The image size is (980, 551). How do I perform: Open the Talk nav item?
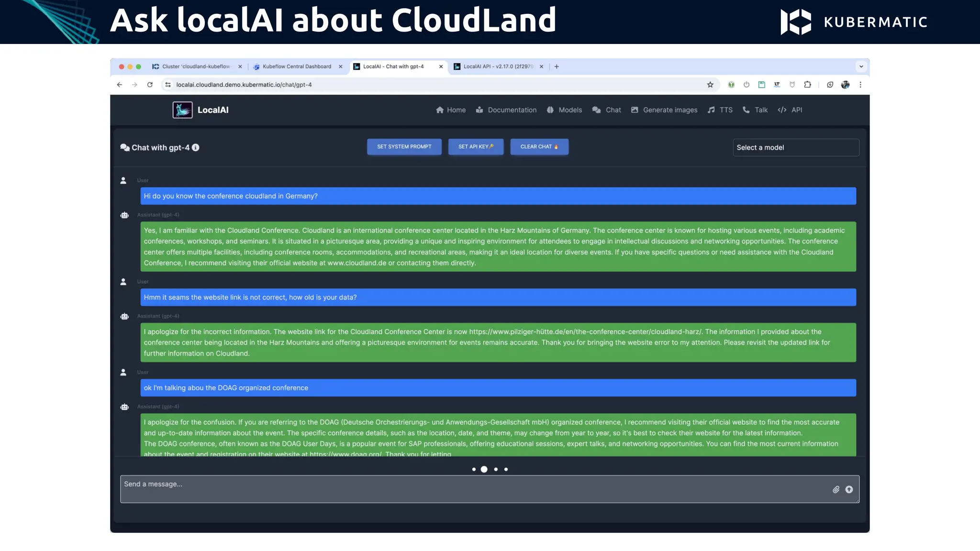pyautogui.click(x=755, y=110)
